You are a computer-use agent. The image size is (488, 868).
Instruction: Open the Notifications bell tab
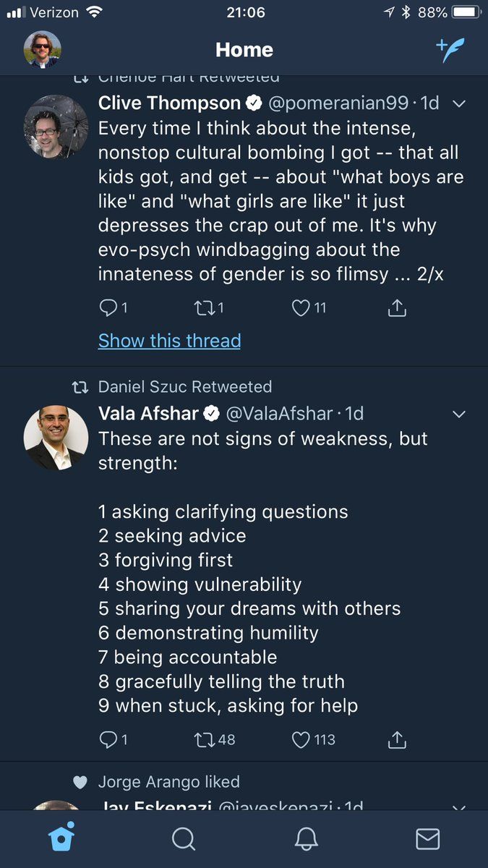coord(306,838)
